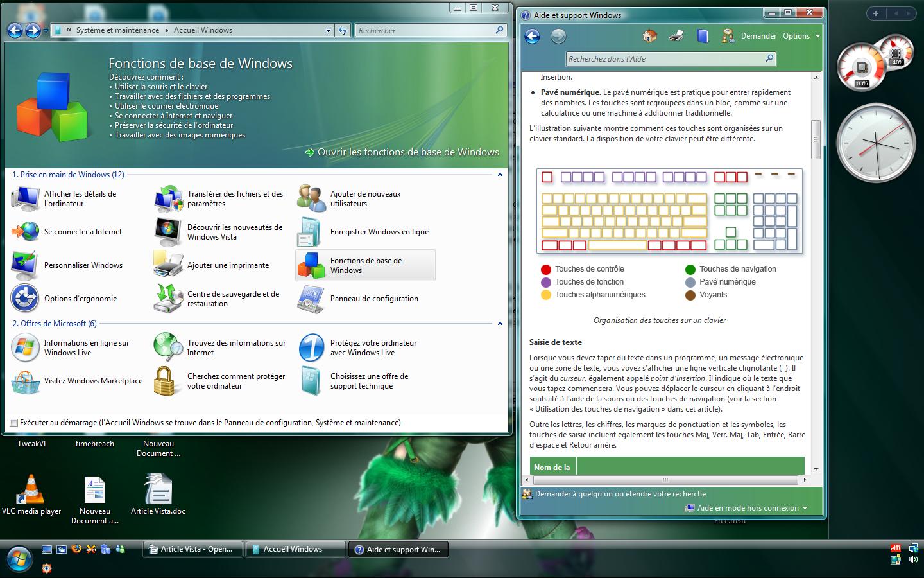The image size is (924, 578).
Task: Open Afficher les détails de l'ordinateur icon
Action: (26, 198)
